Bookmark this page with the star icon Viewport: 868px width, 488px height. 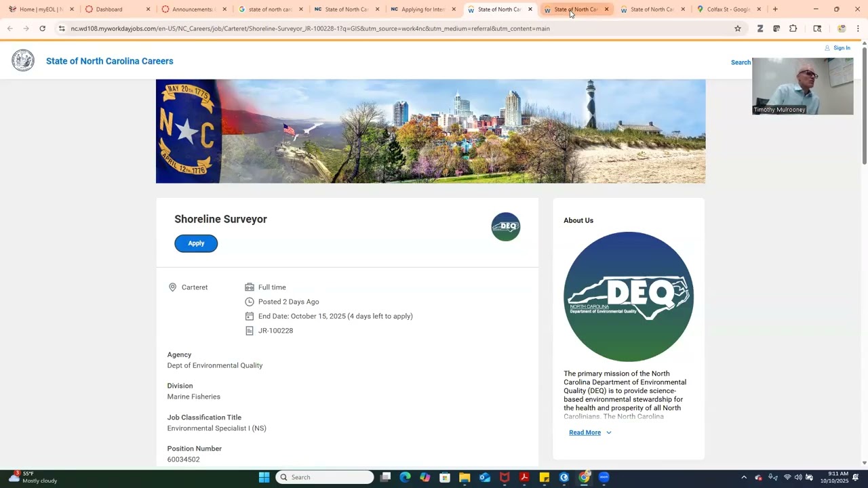click(x=738, y=28)
